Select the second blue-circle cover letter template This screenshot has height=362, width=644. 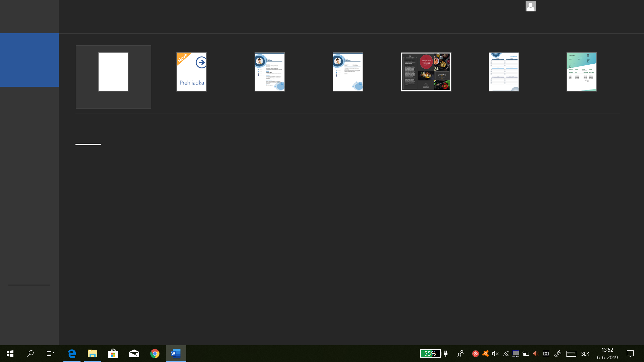[x=348, y=72]
